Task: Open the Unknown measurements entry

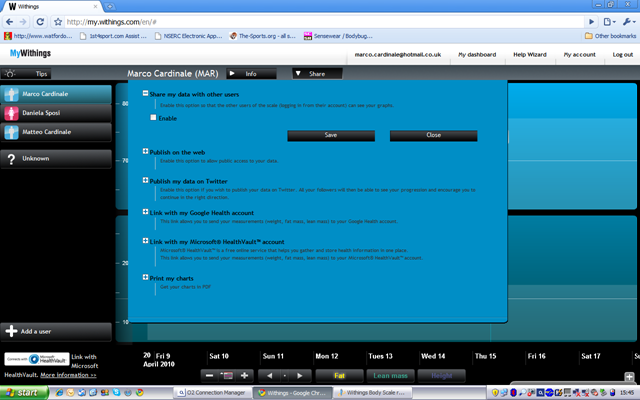Action: click(x=56, y=159)
